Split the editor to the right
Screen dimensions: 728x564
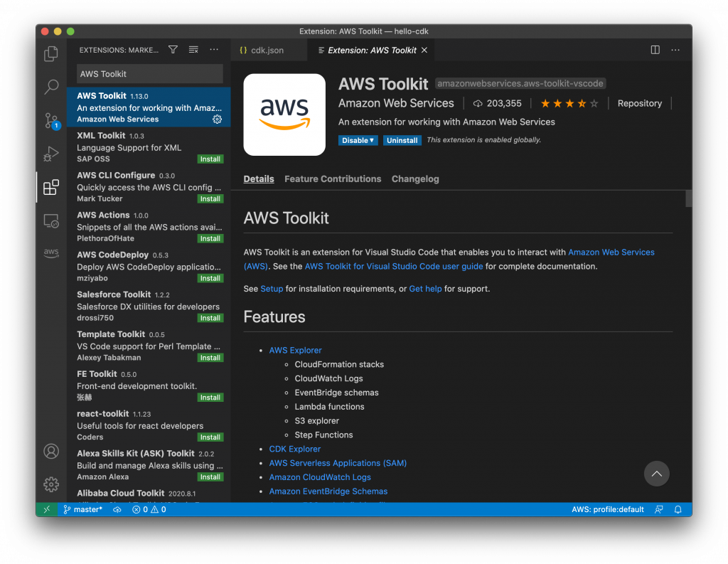tap(655, 50)
